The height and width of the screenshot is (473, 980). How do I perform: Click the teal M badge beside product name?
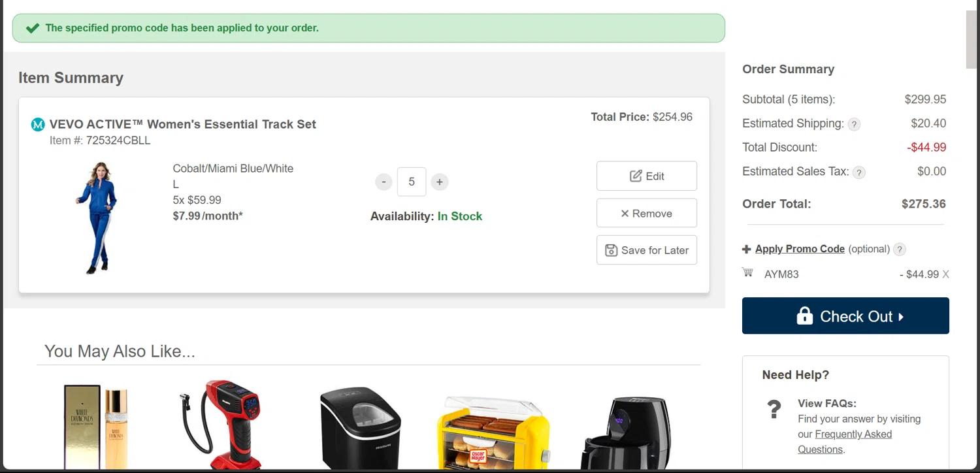38,124
